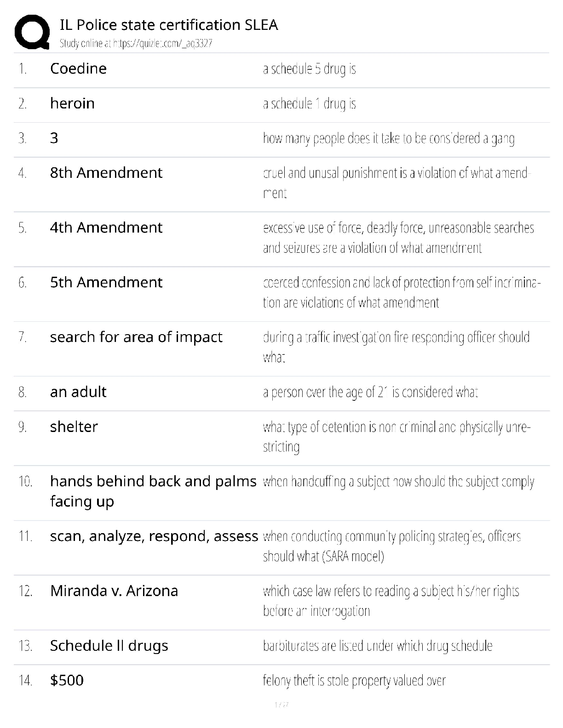
Task: Click the Miranda v. Arizona term
Action: point(114,591)
